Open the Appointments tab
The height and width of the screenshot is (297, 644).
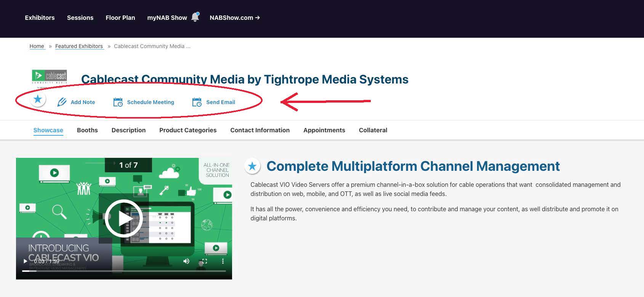click(324, 130)
